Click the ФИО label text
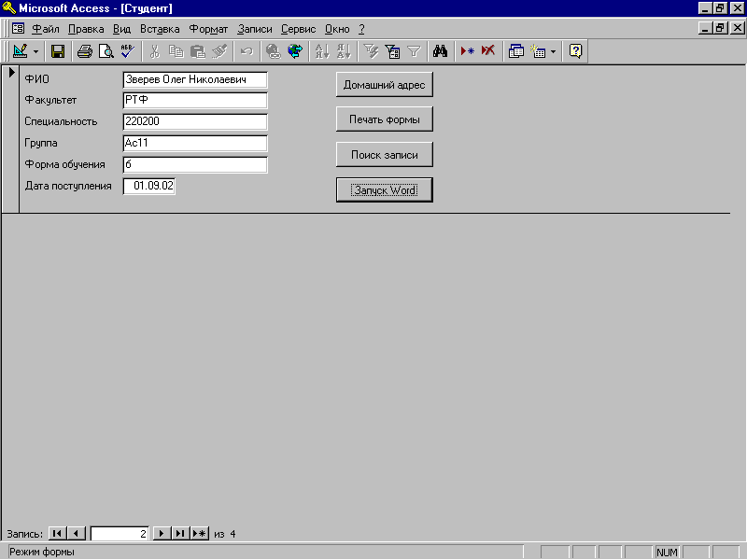 [x=36, y=79]
